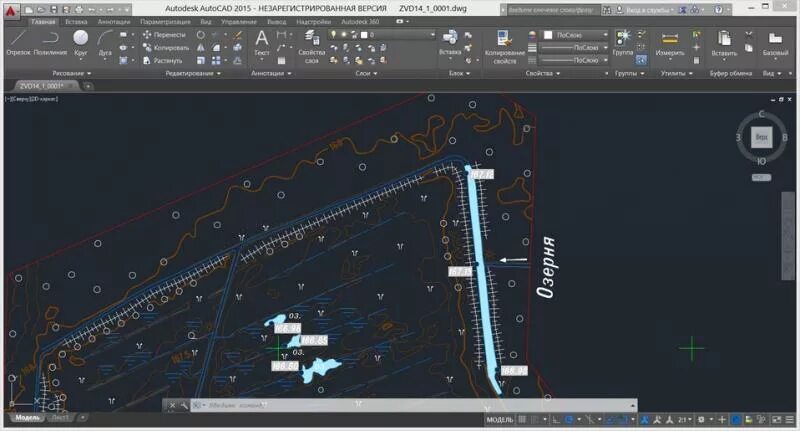This screenshot has height=431, width=800.
Task: Click the workspace gear icon in status bar
Action: point(701,419)
